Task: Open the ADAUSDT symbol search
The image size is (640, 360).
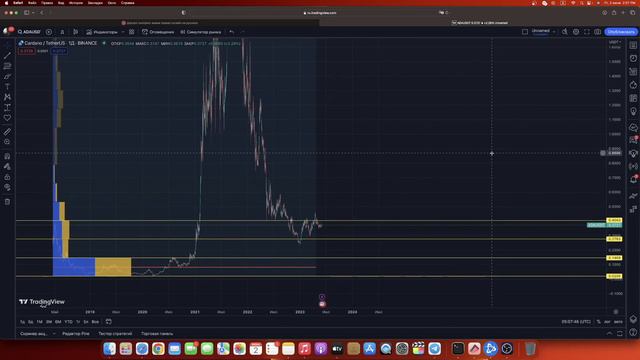Action: click(x=29, y=32)
